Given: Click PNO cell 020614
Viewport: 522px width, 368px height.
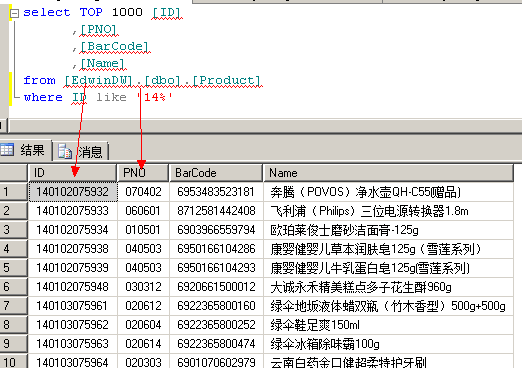Looking at the screenshot, I should [144, 344].
